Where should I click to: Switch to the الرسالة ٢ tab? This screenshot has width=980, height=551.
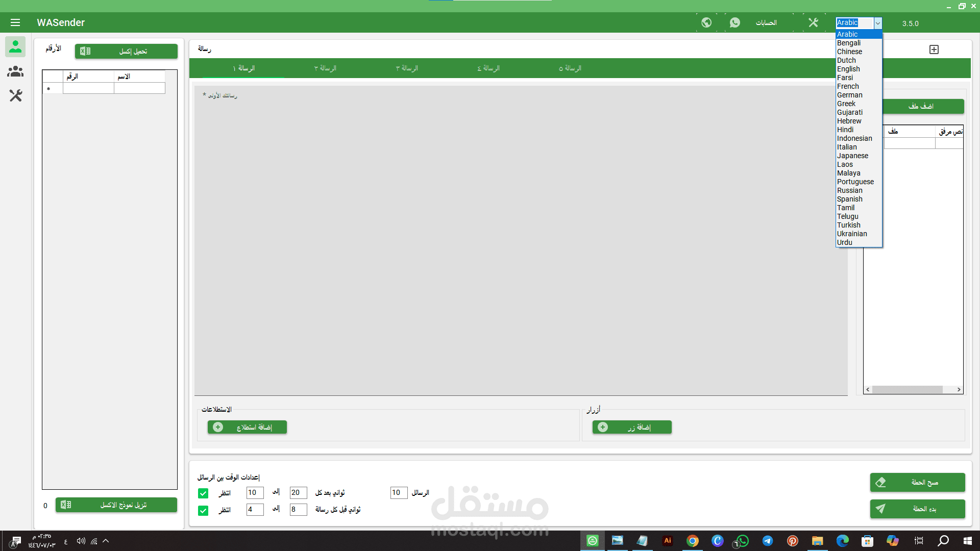click(325, 68)
